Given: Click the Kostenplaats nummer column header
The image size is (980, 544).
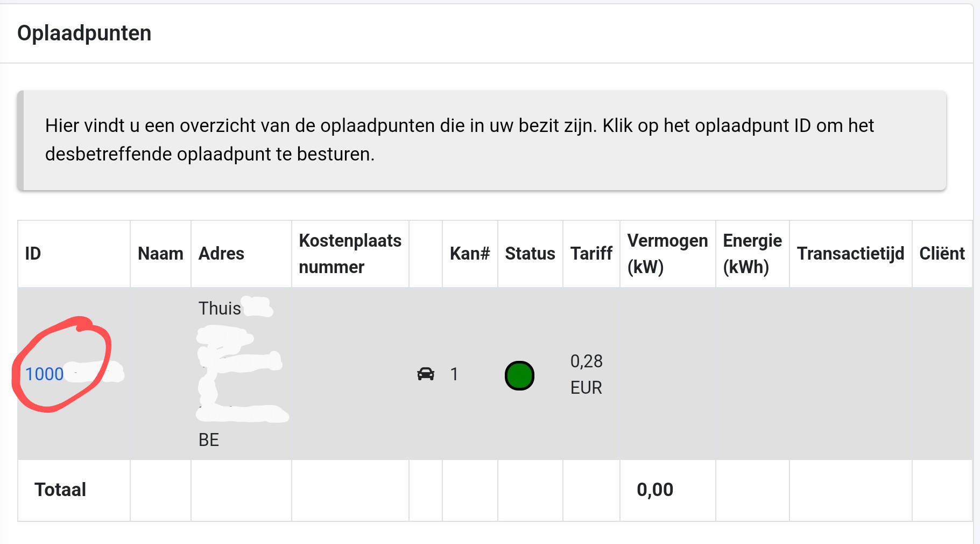Looking at the screenshot, I should coord(350,254).
